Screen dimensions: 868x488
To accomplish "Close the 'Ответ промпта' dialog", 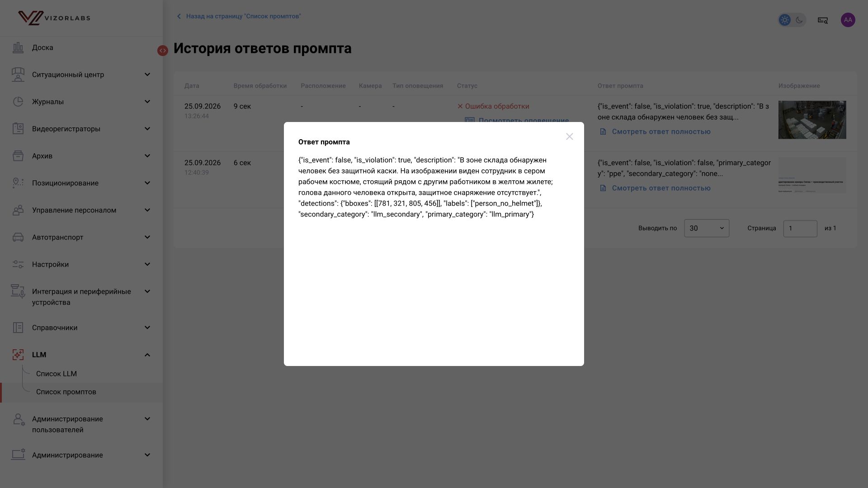I will point(569,136).
